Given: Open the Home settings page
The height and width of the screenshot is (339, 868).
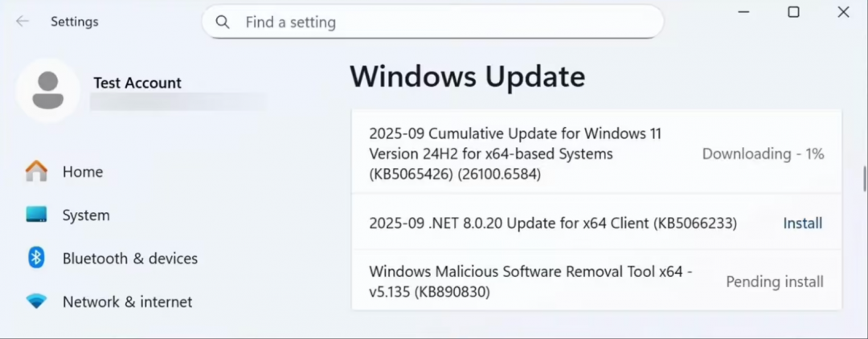Looking at the screenshot, I should pos(83,172).
